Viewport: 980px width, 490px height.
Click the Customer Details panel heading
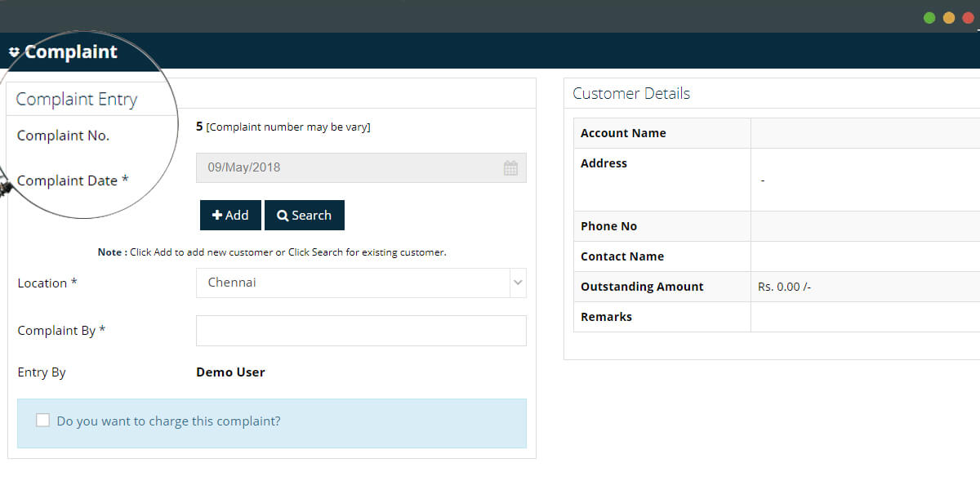[x=630, y=93]
